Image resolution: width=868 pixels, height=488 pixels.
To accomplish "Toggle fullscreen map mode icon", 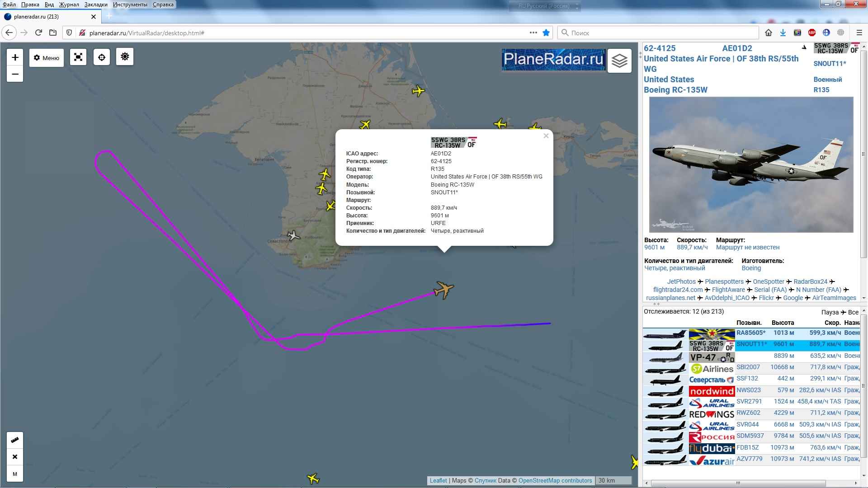I will tap(78, 57).
